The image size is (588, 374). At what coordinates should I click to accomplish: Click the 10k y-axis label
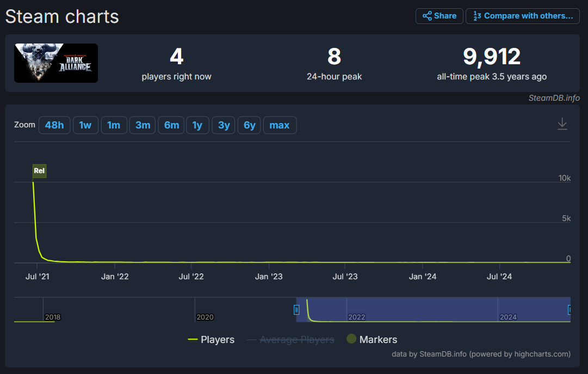pos(565,178)
